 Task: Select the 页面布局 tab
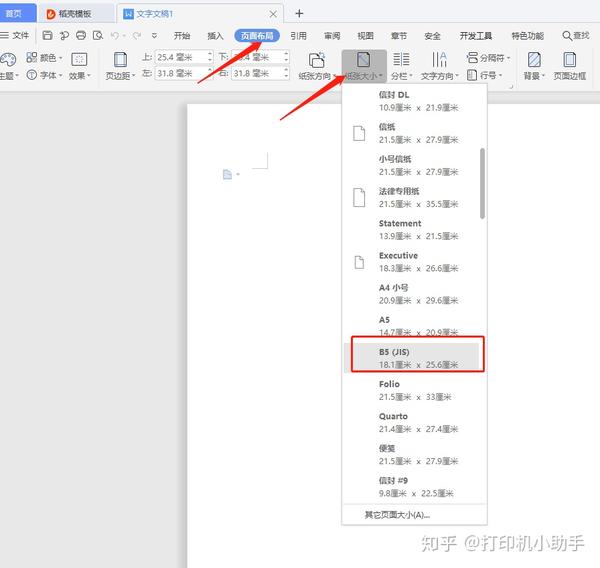click(257, 36)
